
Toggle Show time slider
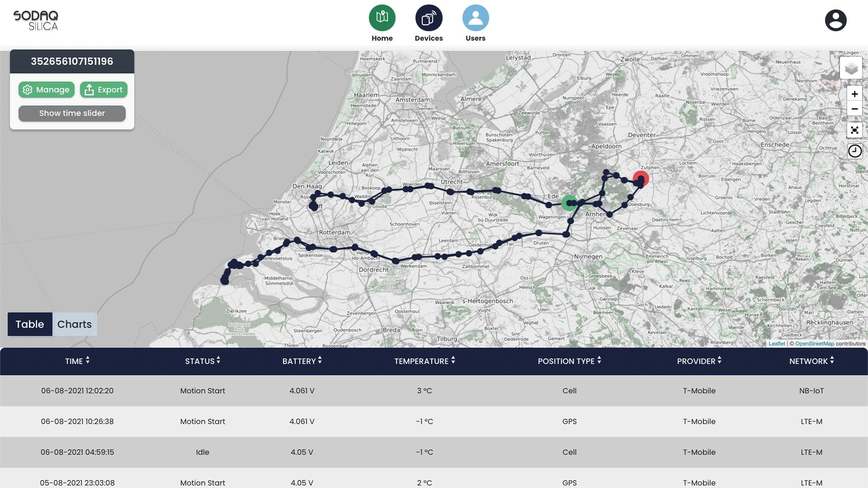point(72,113)
